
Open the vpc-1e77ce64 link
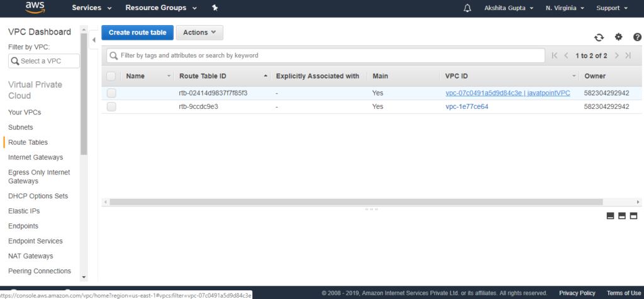point(467,107)
